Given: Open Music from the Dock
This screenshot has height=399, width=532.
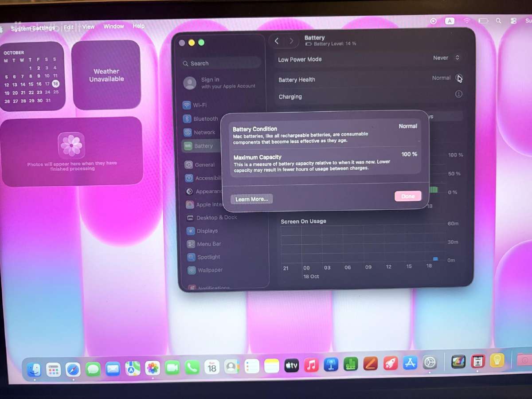Looking at the screenshot, I should (x=311, y=365).
